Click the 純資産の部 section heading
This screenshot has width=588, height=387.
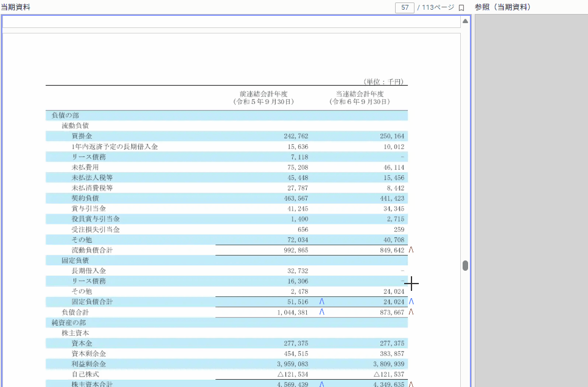69,322
